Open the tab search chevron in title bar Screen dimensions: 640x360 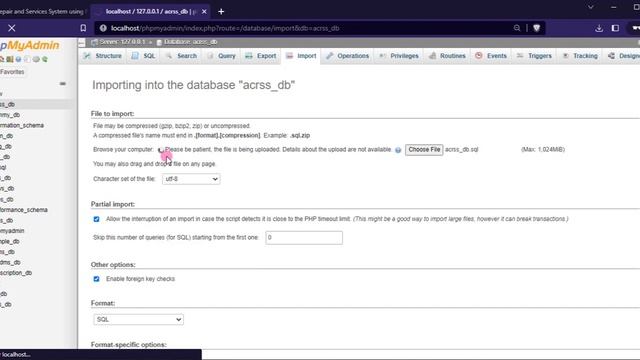(591, 7)
